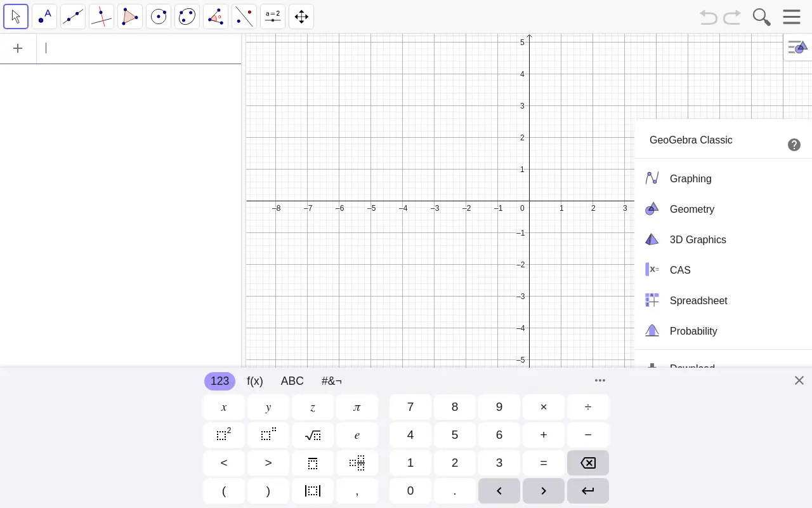Click the Redo arrow

click(732, 17)
